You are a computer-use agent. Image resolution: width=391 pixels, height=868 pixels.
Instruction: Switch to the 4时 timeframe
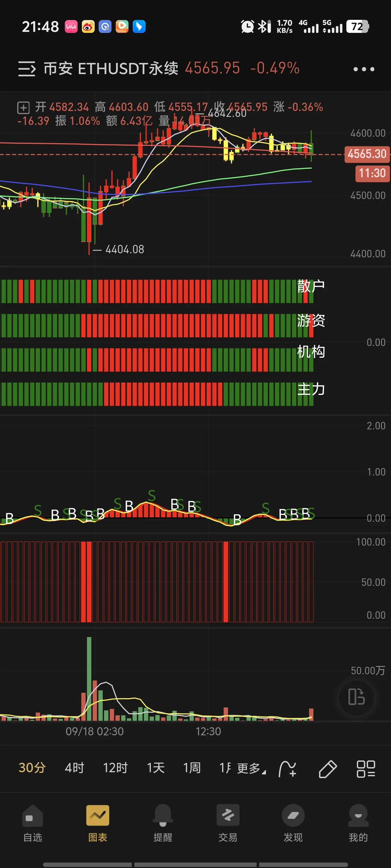point(74,768)
